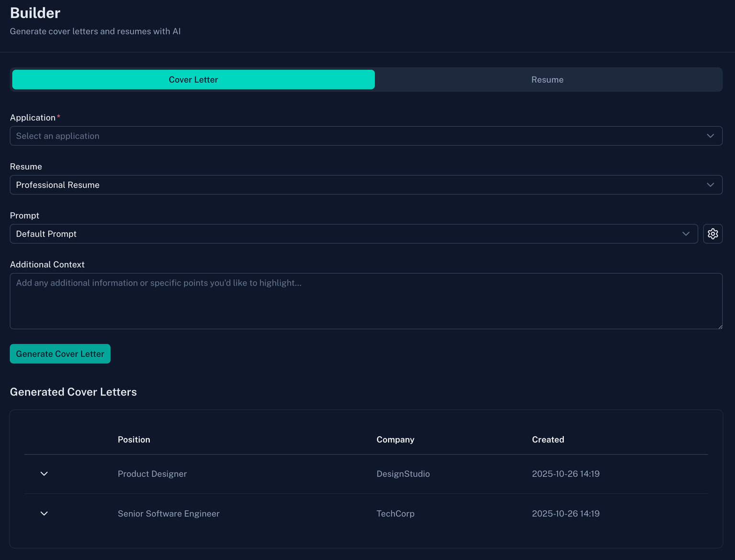This screenshot has width=735, height=560.
Task: Click the DesignStudio company cell
Action: click(403, 474)
